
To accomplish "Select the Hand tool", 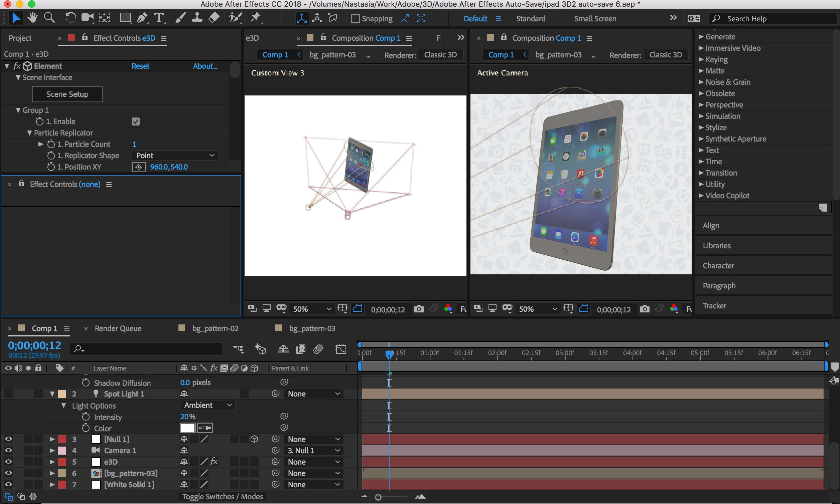I will (33, 18).
